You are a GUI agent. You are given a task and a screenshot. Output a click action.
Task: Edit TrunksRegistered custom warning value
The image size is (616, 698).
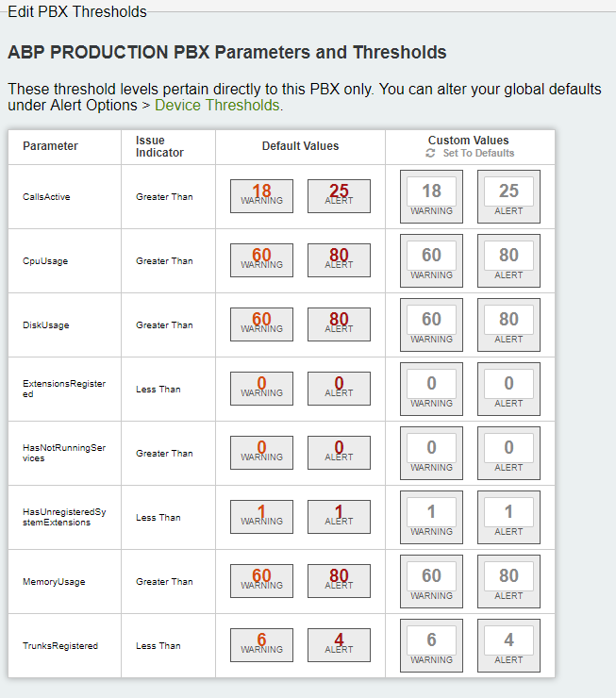click(x=431, y=640)
